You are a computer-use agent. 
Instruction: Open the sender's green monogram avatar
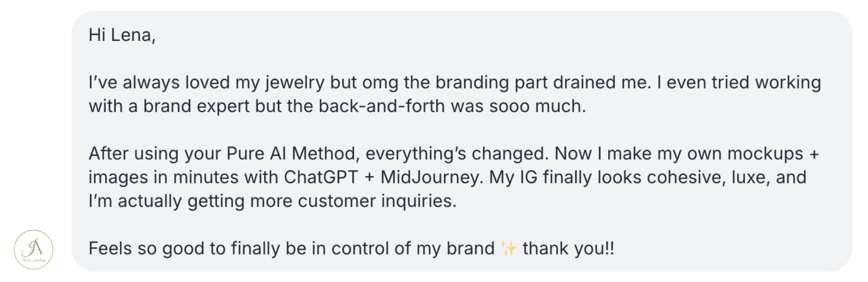33,249
